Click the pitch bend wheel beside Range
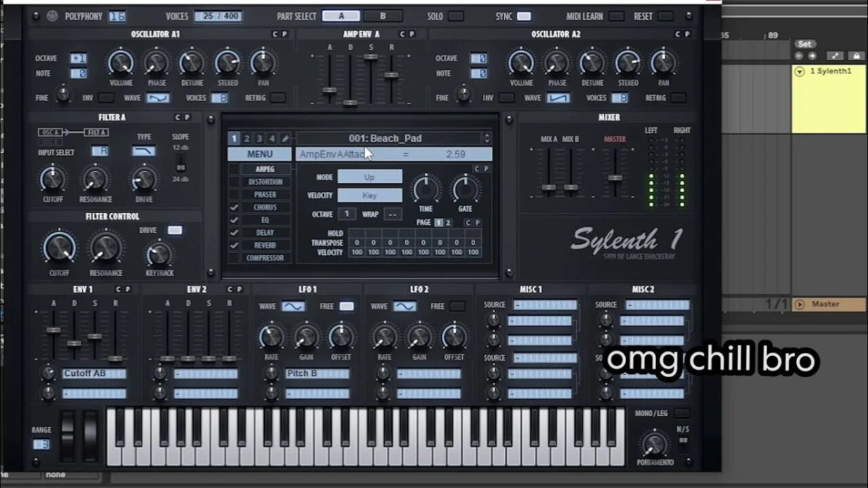Viewport: 868px width, 488px height. (68, 436)
